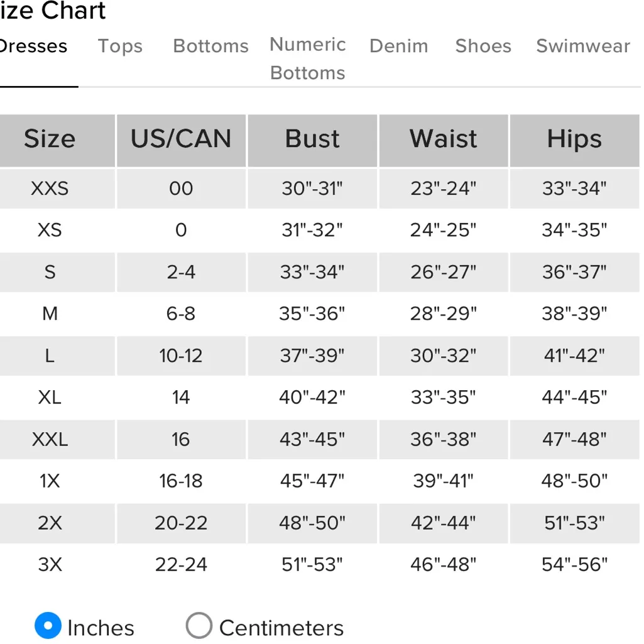Click the Dresses tab

click(33, 46)
